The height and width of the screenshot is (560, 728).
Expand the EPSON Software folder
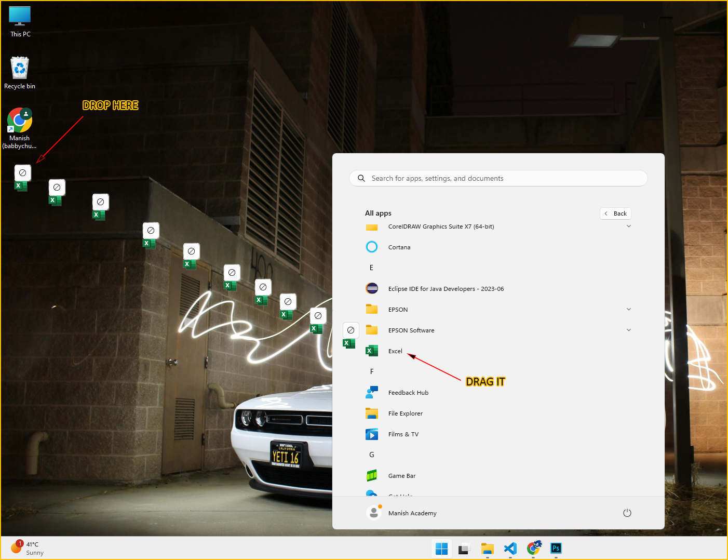(x=628, y=330)
